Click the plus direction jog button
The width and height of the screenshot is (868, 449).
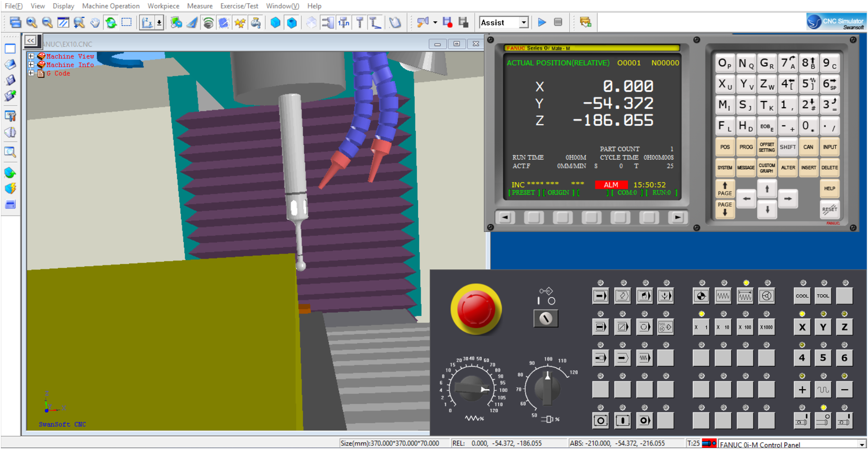click(x=802, y=389)
